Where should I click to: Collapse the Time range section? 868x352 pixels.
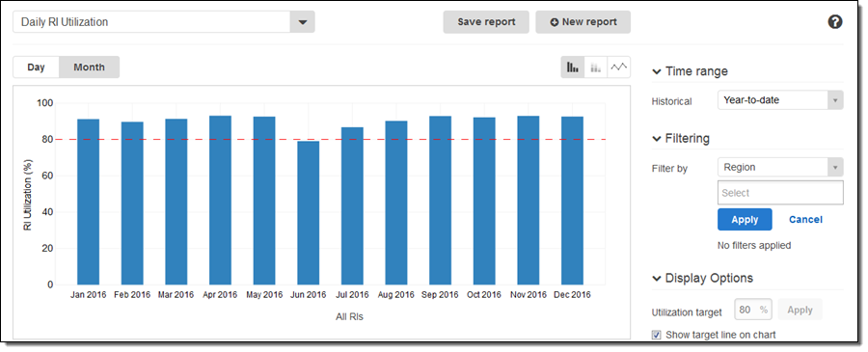pos(657,71)
